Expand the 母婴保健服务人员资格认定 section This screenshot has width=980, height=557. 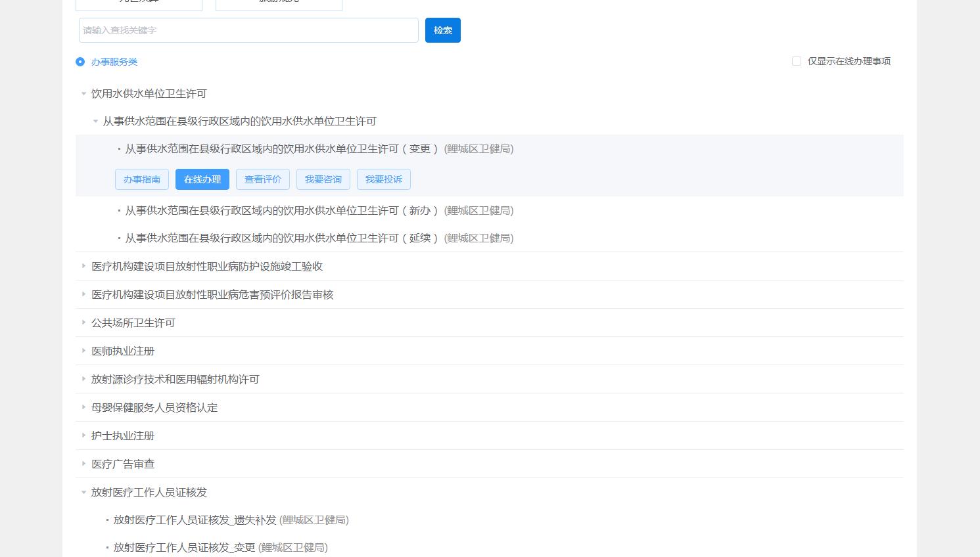(84, 407)
